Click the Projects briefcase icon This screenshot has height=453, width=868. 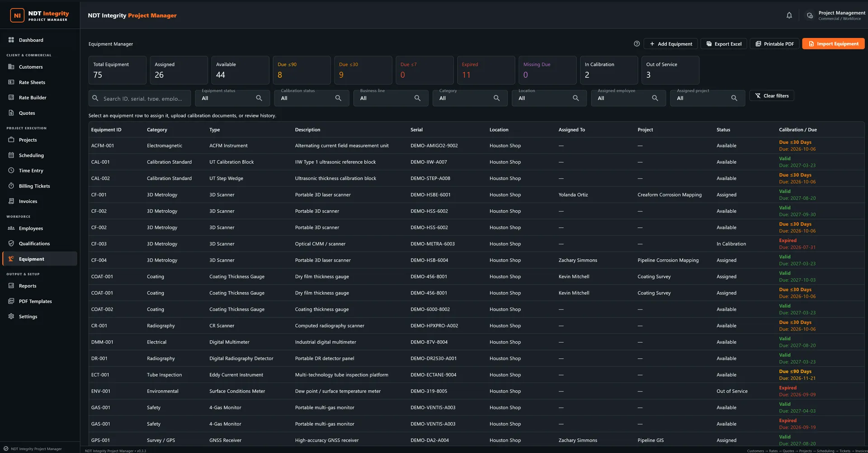point(11,140)
